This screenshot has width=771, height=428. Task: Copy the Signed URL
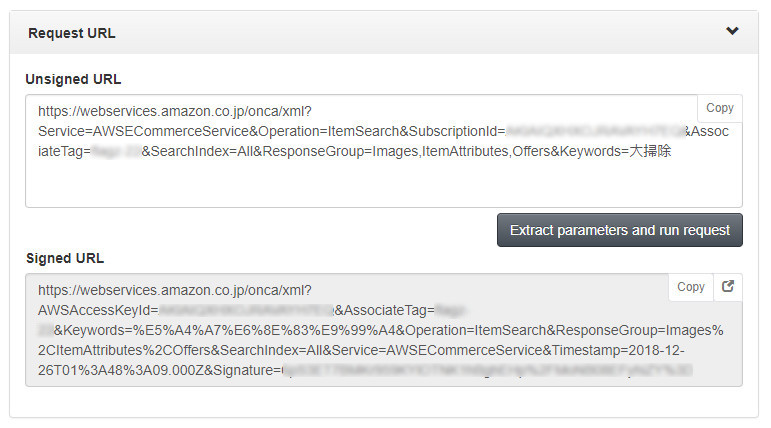691,287
